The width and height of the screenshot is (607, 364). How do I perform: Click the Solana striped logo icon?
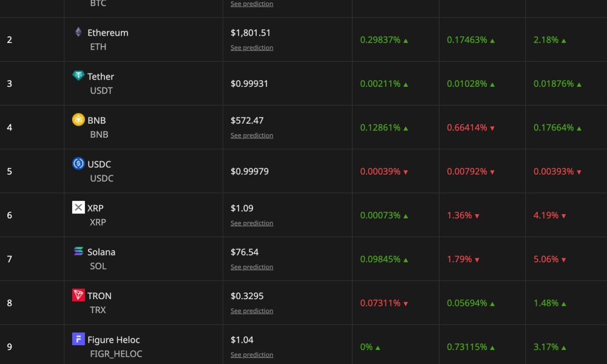click(x=78, y=251)
